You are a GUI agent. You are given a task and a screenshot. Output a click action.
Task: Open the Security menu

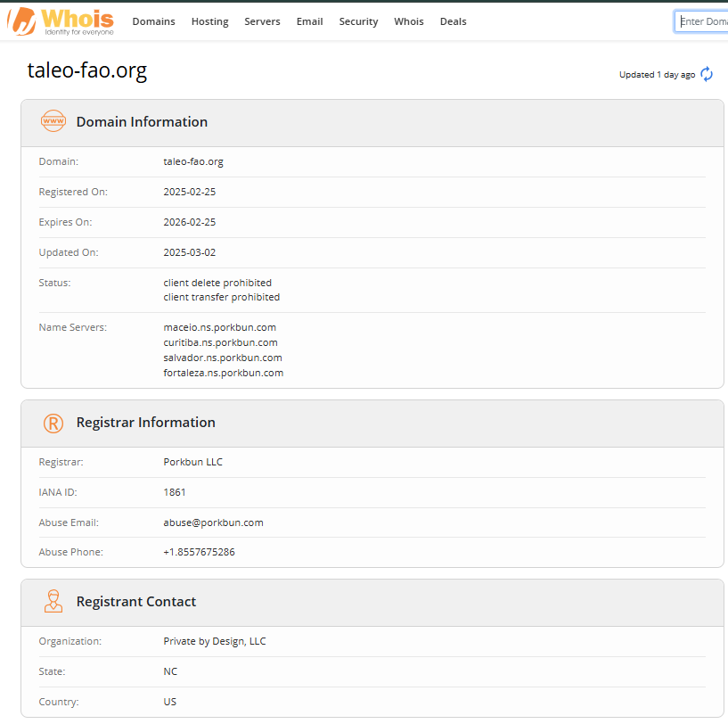358,21
